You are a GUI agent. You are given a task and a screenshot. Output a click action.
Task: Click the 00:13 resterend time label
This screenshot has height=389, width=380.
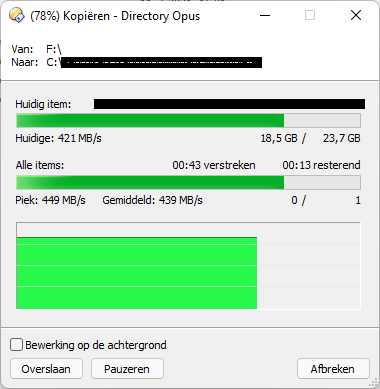(x=321, y=165)
